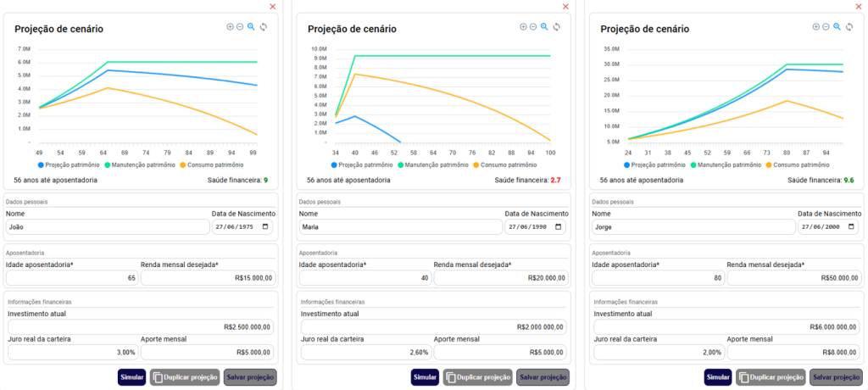Screen dimensions: 868x390
Task: Focus birth date field showing 27/06/2000
Action: [x=828, y=226]
